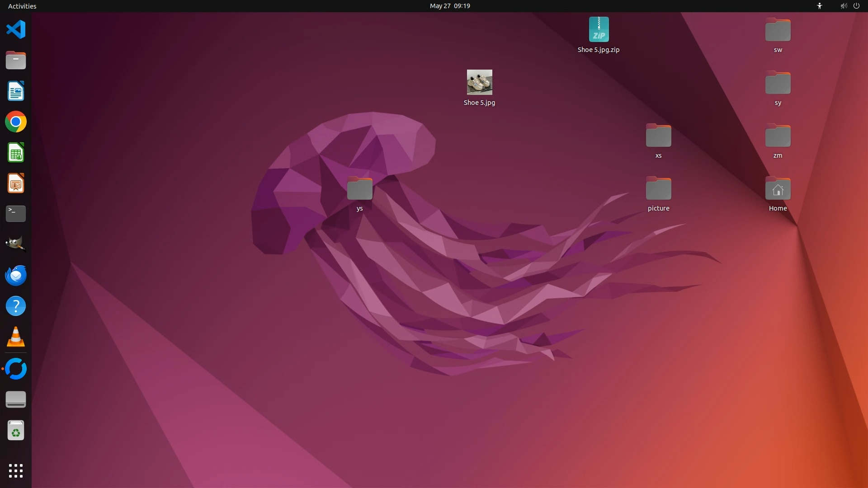Open Visual Studio Code from the dock

point(16,30)
